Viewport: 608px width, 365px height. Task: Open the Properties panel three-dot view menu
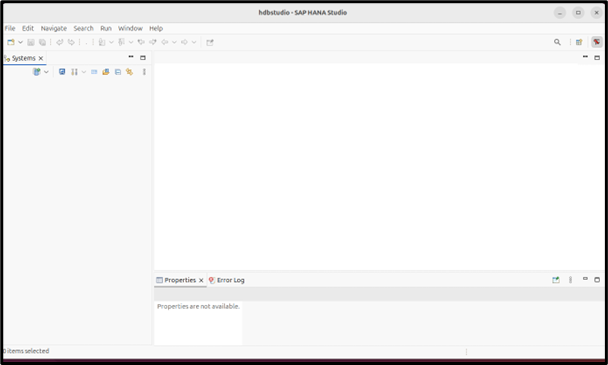coord(570,280)
